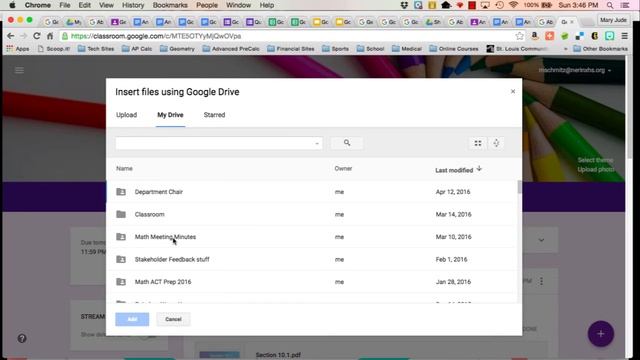Click the Feb 1, 2016 date cell

point(451,259)
